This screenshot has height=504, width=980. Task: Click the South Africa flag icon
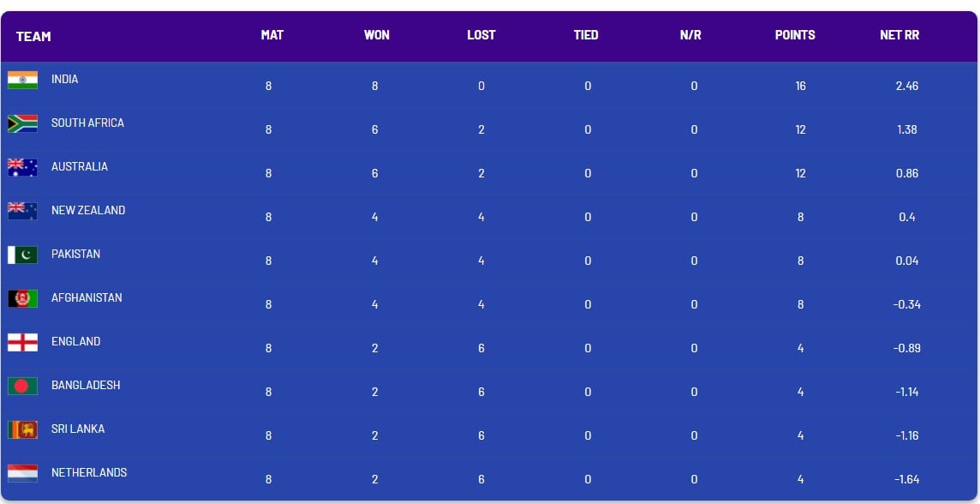(22, 123)
